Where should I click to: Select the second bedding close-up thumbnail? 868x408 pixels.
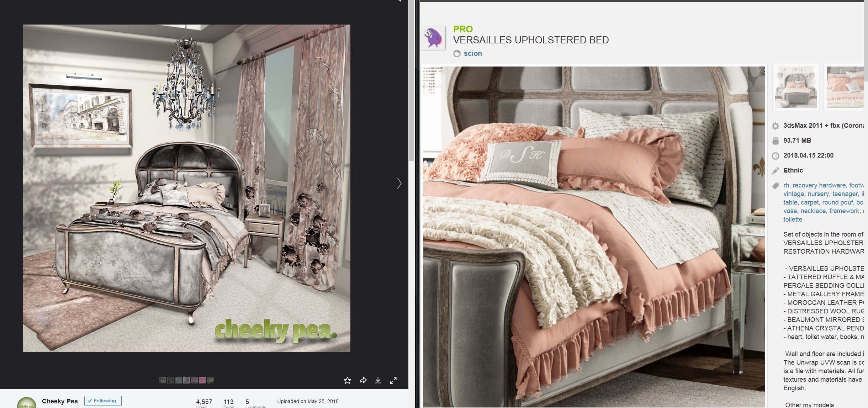point(845,87)
